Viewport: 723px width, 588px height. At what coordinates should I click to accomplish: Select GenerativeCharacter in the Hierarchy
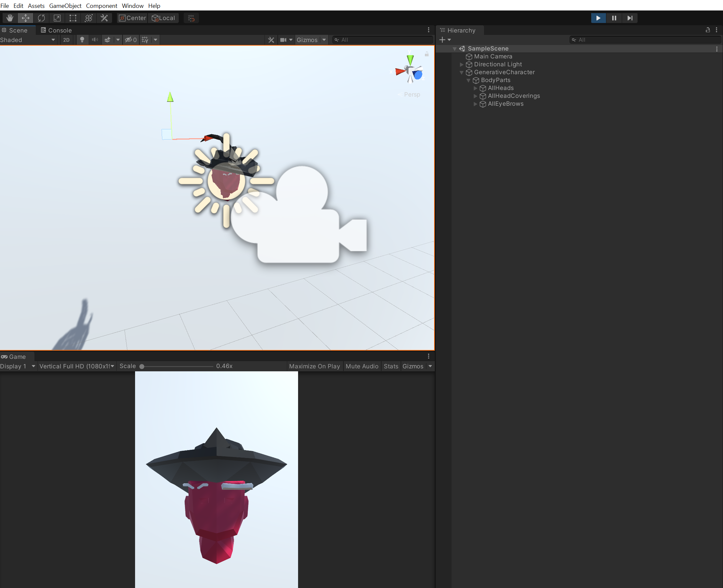tap(504, 72)
